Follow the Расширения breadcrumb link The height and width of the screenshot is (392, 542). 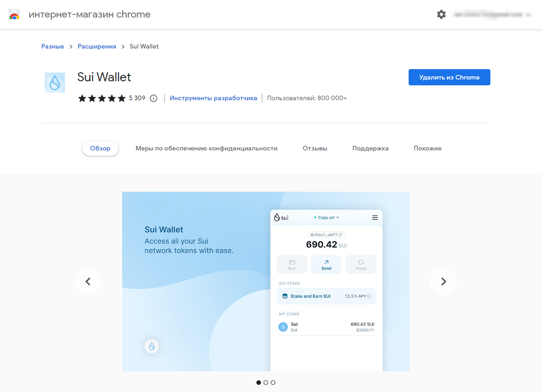[97, 46]
